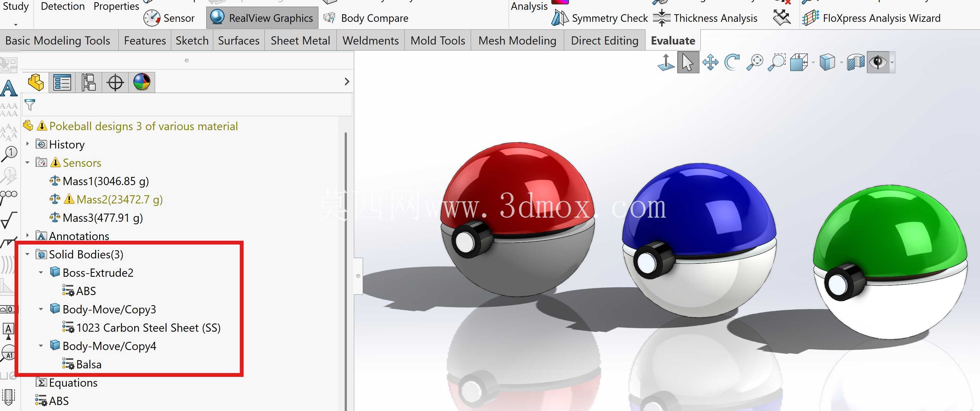Image resolution: width=980 pixels, height=411 pixels.
Task: Collapse the Solid Bodies(3) folder
Action: pyautogui.click(x=27, y=254)
